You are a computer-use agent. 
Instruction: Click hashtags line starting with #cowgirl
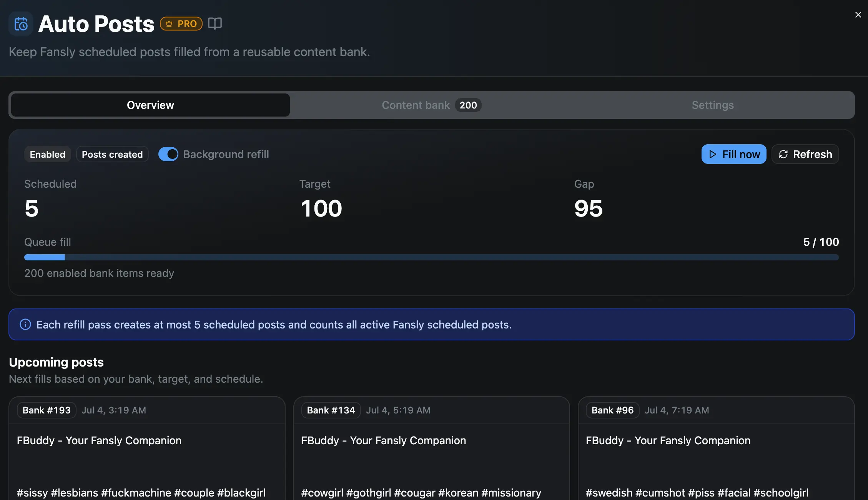point(421,493)
